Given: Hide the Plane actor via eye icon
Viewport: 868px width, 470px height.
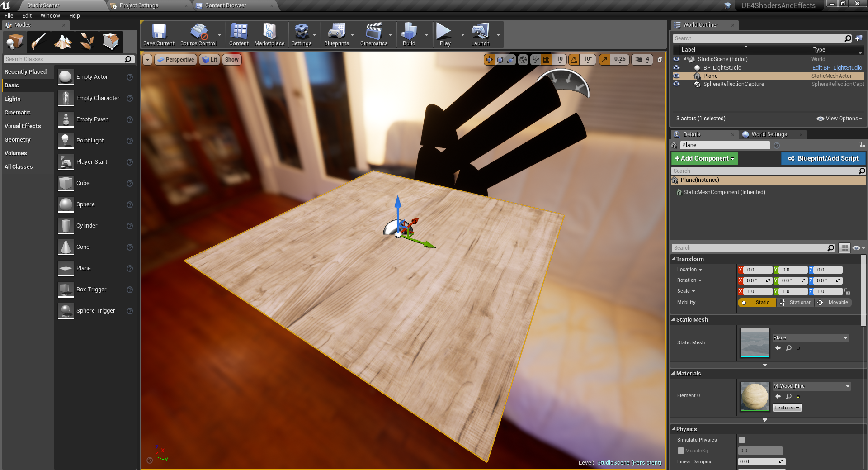Looking at the screenshot, I should [x=676, y=76].
